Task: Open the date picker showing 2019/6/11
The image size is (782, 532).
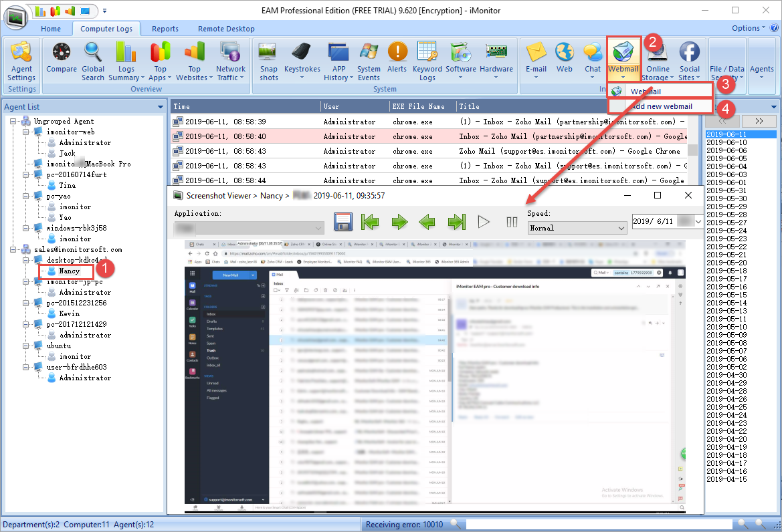Action: [668, 221]
